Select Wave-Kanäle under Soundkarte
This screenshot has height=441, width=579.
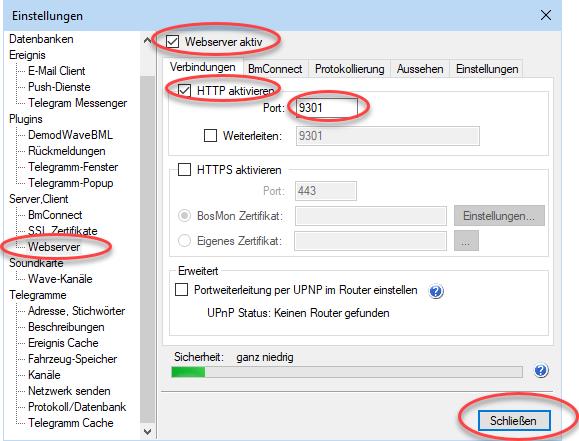click(x=60, y=279)
